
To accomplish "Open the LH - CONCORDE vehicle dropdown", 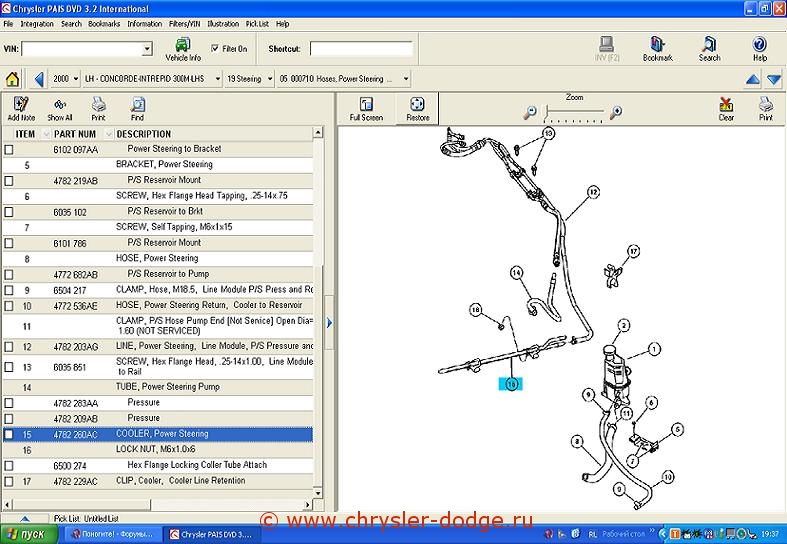I will click(217, 79).
